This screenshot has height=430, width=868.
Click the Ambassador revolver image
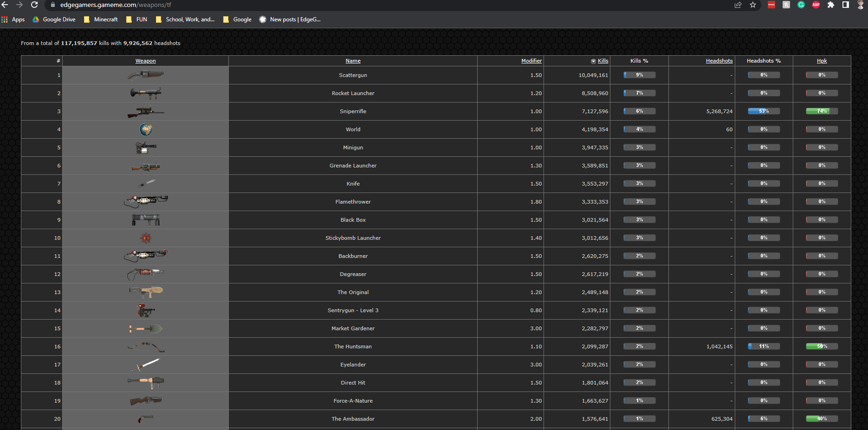pyautogui.click(x=146, y=419)
